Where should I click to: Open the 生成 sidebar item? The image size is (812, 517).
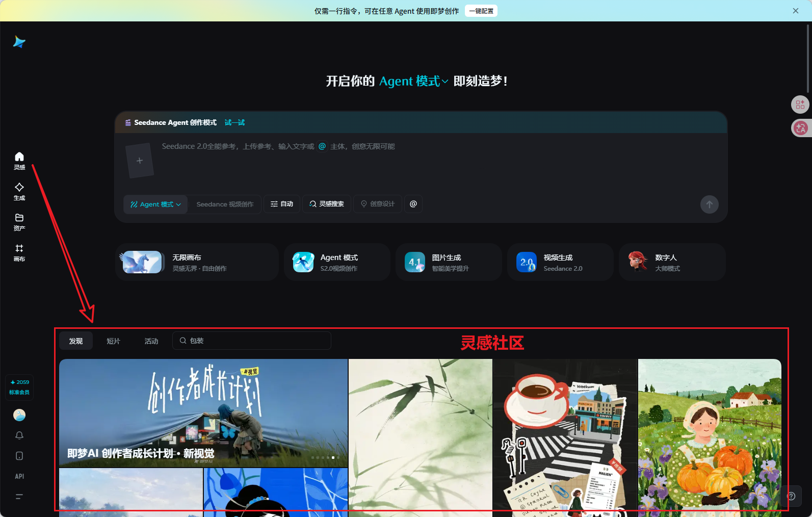pyautogui.click(x=19, y=191)
